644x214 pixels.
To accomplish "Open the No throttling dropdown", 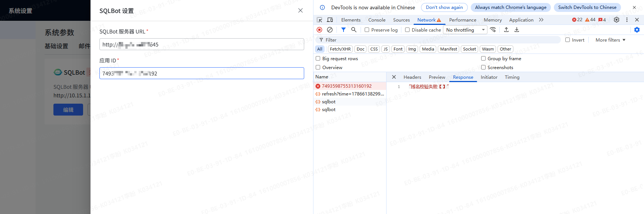I will pyautogui.click(x=465, y=30).
